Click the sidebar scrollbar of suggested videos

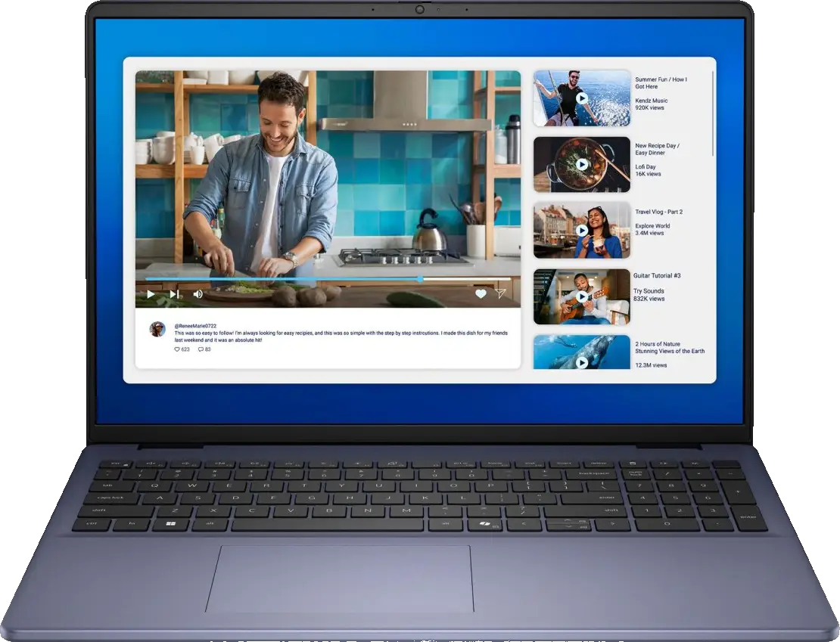[x=712, y=113]
